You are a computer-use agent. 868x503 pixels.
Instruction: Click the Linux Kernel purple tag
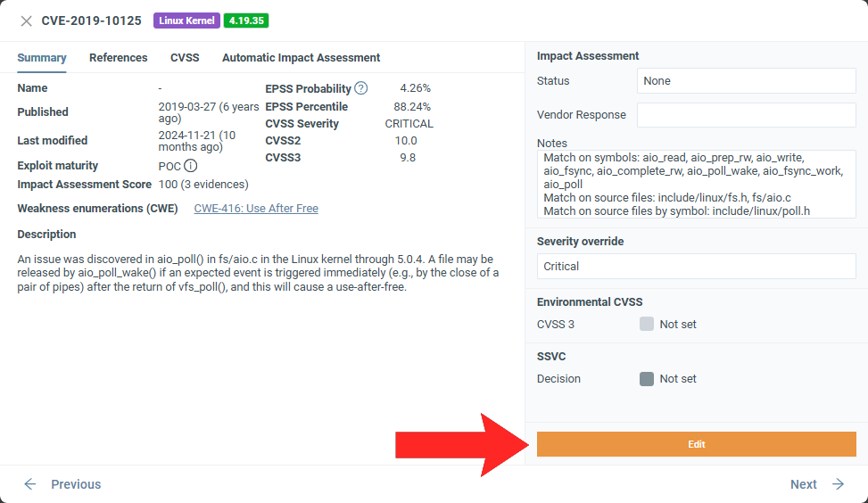(186, 21)
